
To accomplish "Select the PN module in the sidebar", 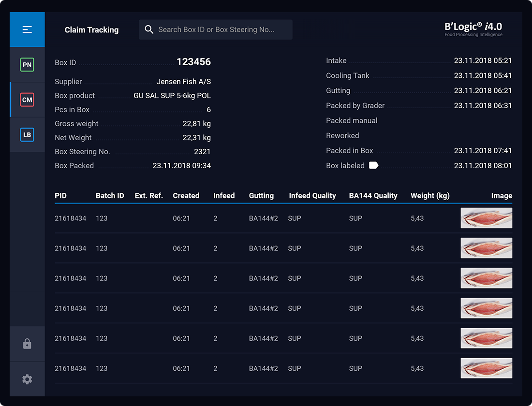I will pyautogui.click(x=27, y=64).
